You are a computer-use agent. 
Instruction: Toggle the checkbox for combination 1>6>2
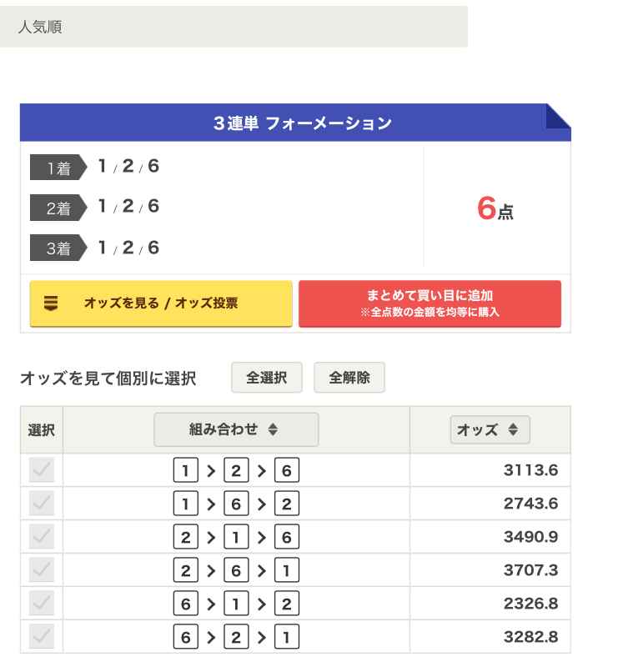42,504
